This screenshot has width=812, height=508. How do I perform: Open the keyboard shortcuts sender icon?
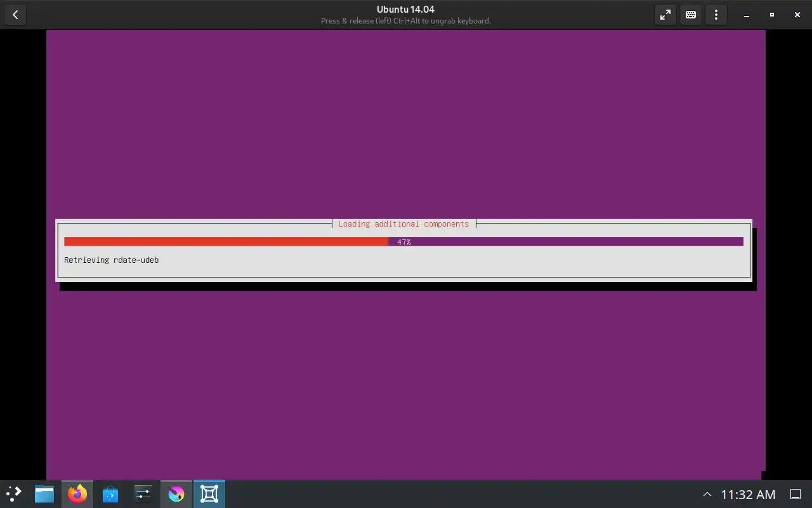[691, 15]
